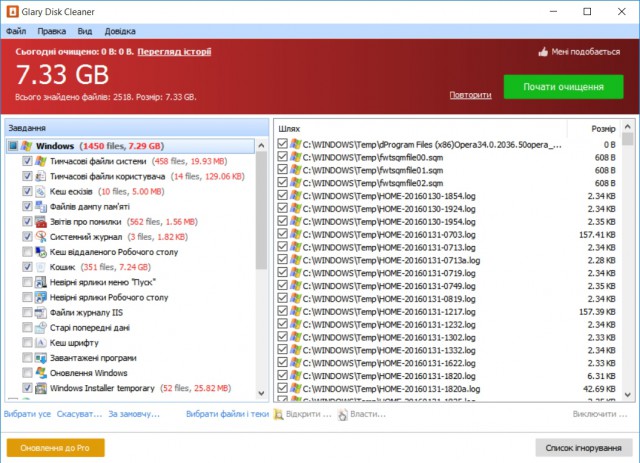
Task: Open Перегляд історії link
Action: point(174,52)
